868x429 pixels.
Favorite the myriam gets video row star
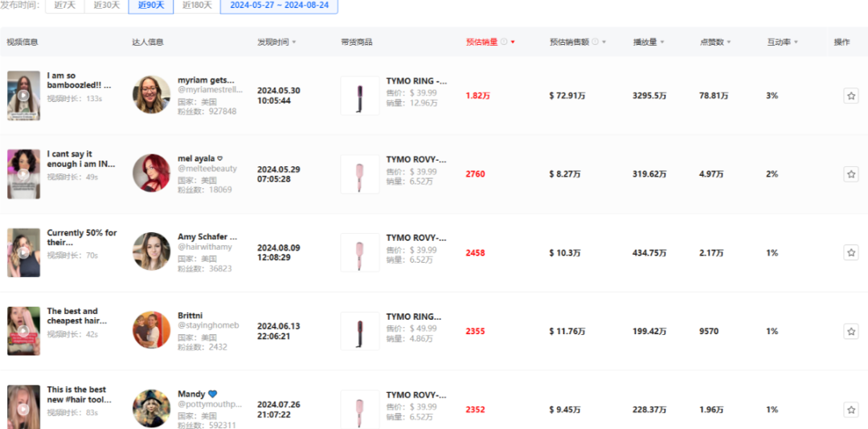coord(851,96)
